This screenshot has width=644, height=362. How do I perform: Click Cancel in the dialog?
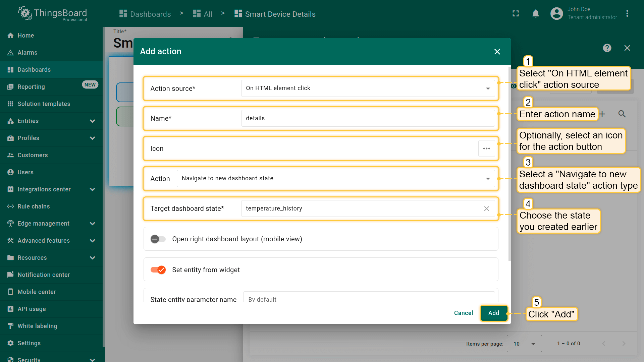[463, 313]
